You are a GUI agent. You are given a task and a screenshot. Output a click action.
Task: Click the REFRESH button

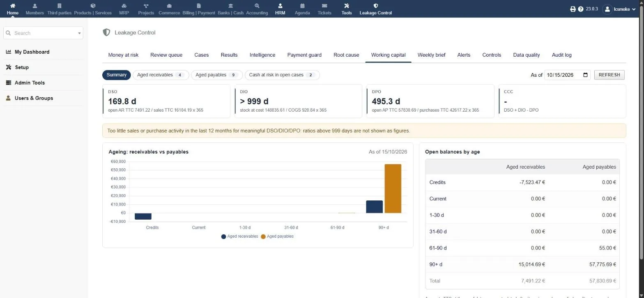[x=609, y=75]
